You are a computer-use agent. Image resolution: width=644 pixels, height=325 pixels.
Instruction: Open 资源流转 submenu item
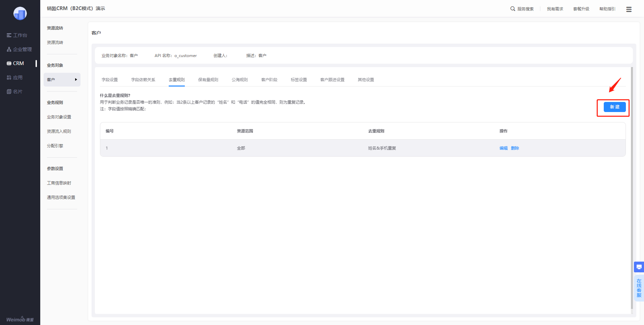pos(55,43)
